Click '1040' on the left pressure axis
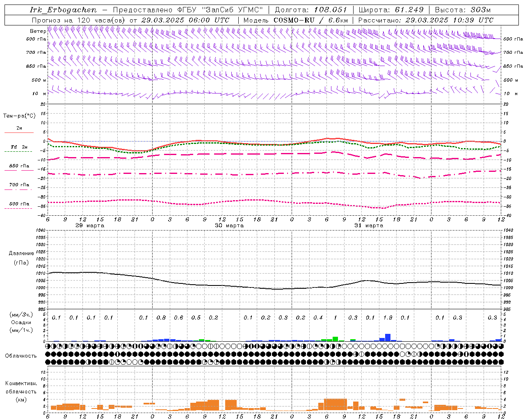This screenshot has width=525, height=420. [x=40, y=231]
